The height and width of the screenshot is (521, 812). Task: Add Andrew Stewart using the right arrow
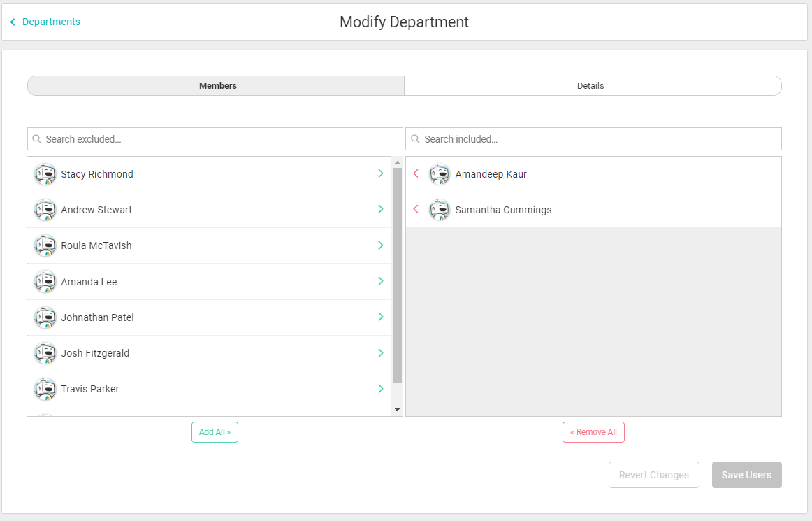[x=381, y=209]
